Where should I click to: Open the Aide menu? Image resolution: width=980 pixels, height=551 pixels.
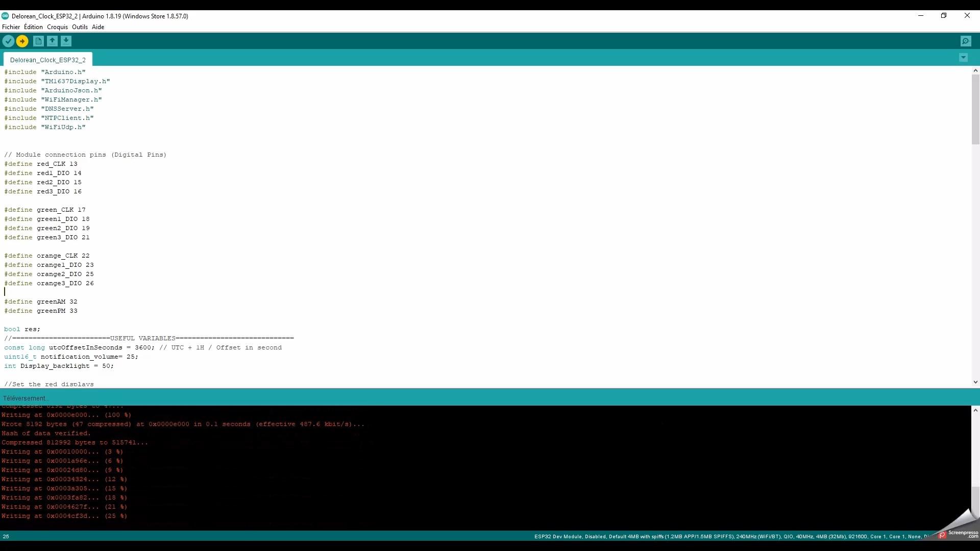click(x=98, y=27)
